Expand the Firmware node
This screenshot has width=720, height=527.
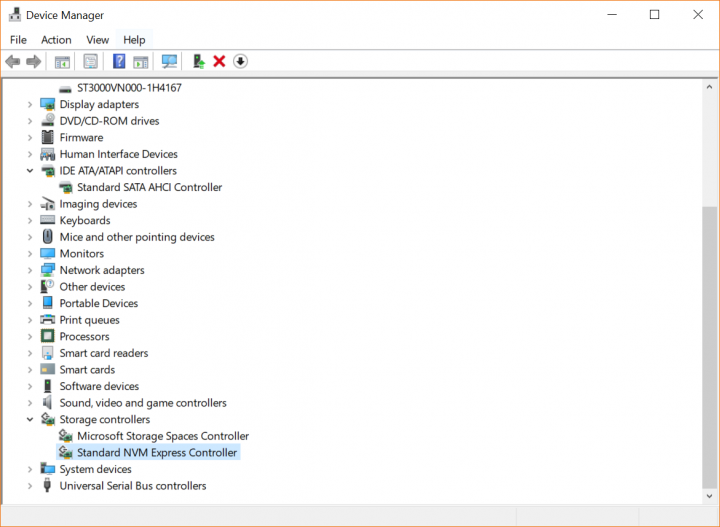coord(30,138)
